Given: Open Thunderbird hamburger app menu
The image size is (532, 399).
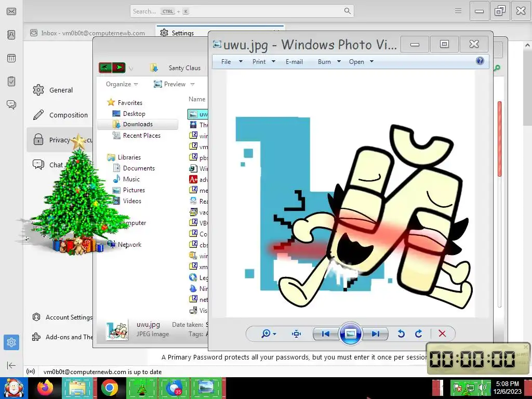Looking at the screenshot, I should point(458,11).
